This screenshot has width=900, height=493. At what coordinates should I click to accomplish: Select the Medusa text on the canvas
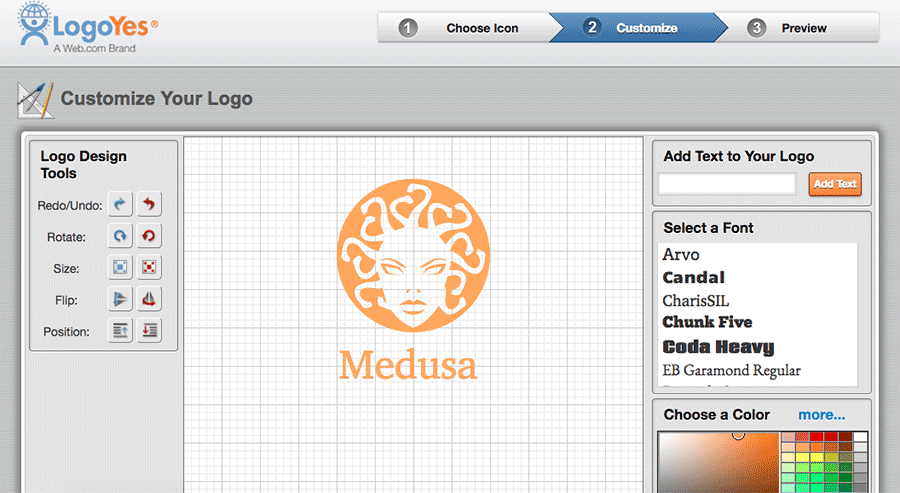point(408,364)
